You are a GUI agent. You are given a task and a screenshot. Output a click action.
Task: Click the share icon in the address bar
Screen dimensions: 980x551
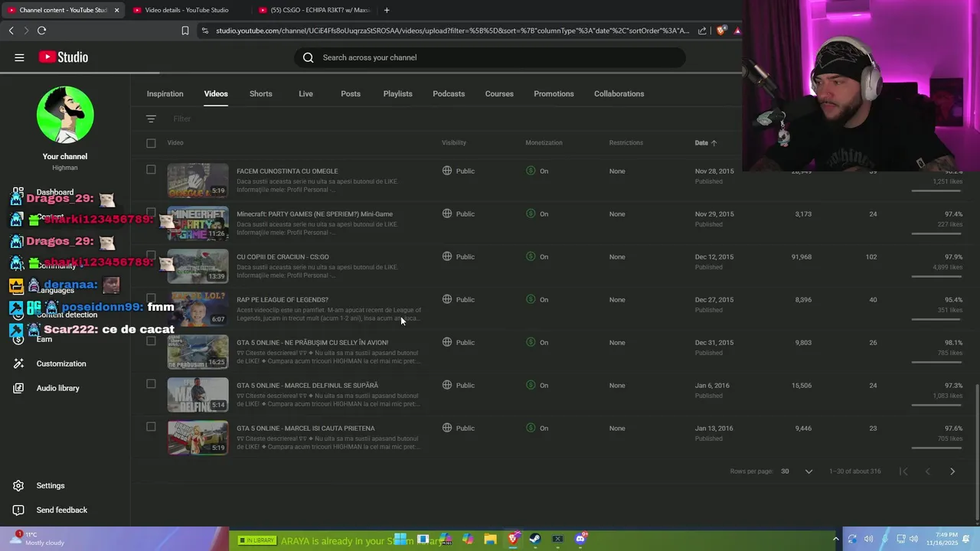click(702, 31)
